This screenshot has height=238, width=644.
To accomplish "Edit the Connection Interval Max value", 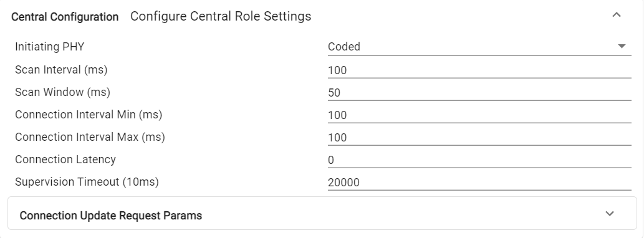I will pyautogui.click(x=479, y=138).
